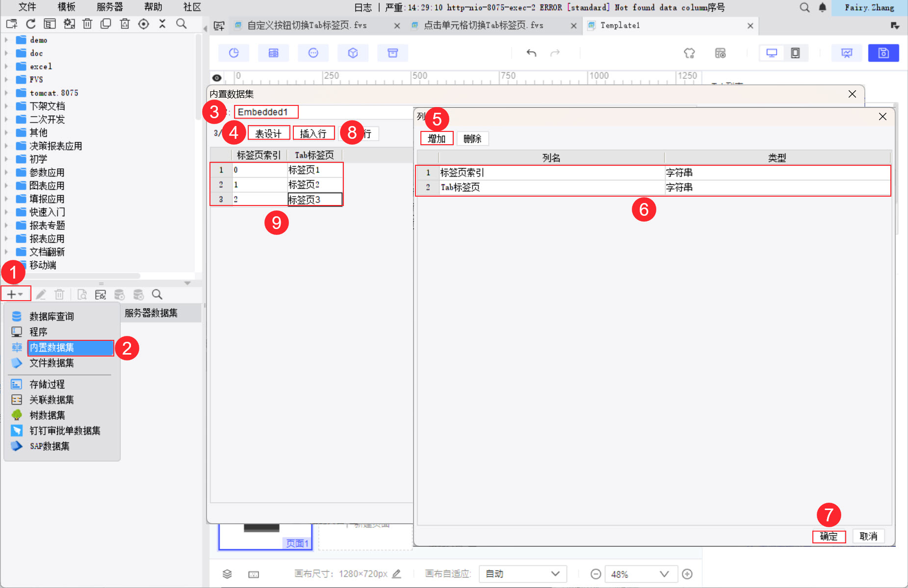The height and width of the screenshot is (588, 908).
Task: Click the duplicate file icon
Action: (x=105, y=24)
